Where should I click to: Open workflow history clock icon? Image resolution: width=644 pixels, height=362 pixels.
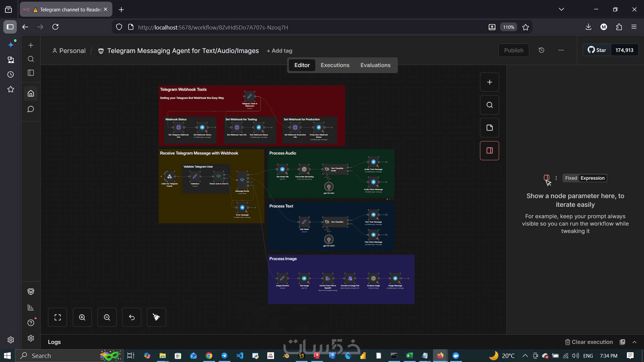(x=541, y=50)
